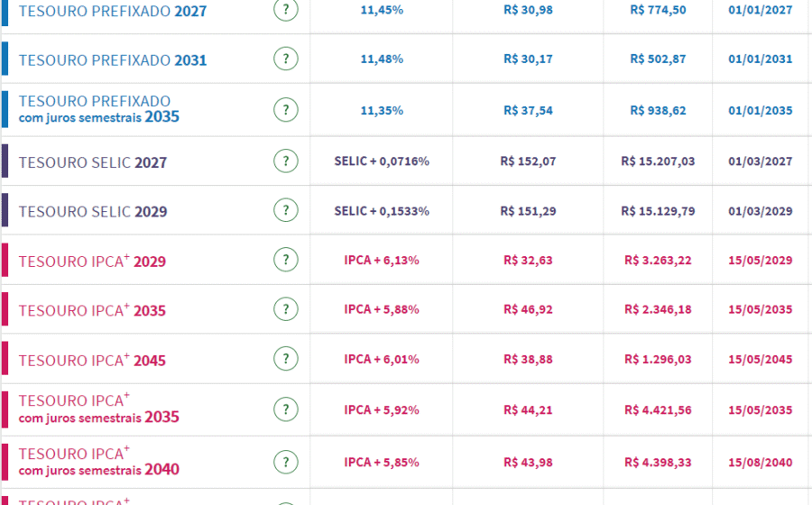
Task: Open Tesouro IPCA+ com juros semestrais 2040
Action: pos(99,462)
